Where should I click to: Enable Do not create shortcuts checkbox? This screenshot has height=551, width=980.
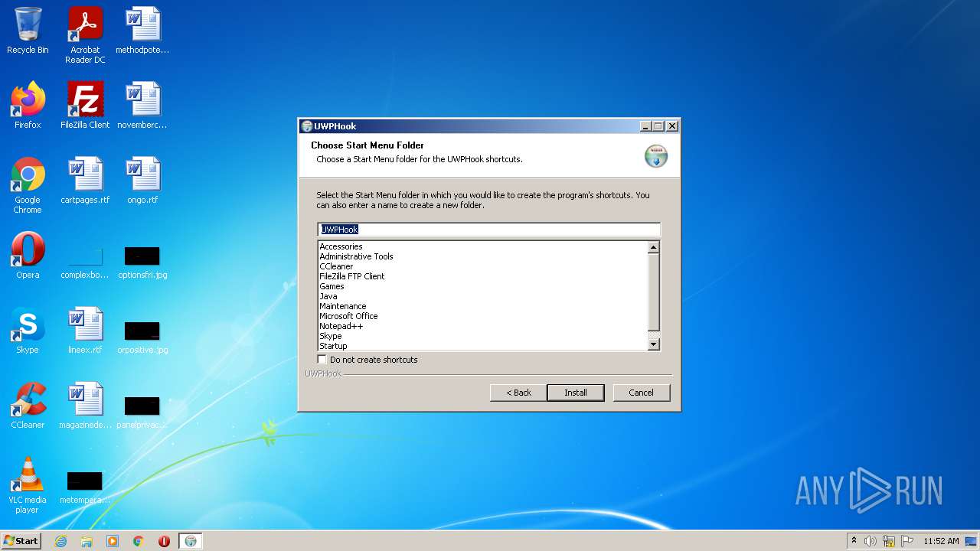322,360
